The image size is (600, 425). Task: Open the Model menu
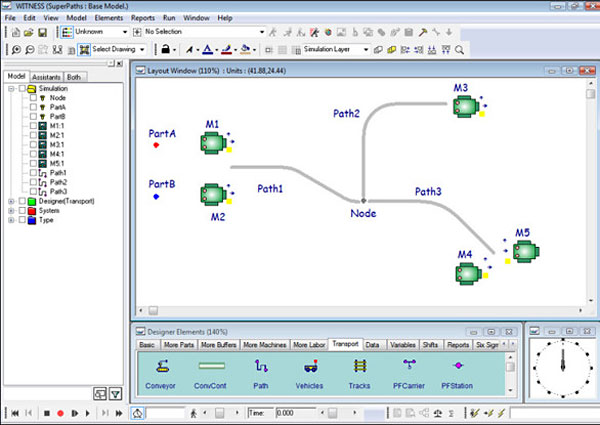(77, 18)
